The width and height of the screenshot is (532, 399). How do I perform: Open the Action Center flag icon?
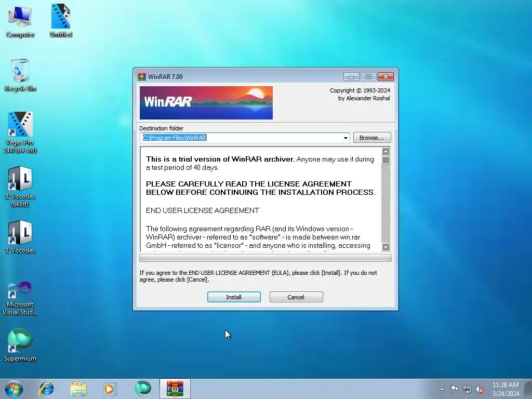(454, 389)
